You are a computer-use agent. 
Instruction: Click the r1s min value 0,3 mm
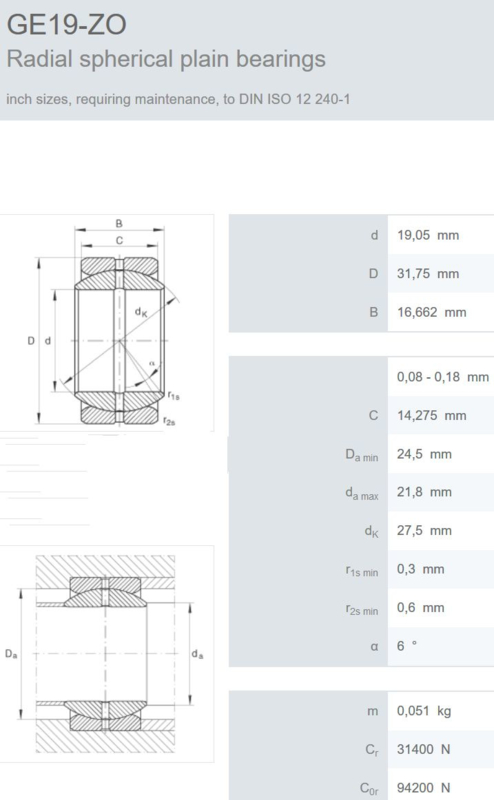point(421,569)
